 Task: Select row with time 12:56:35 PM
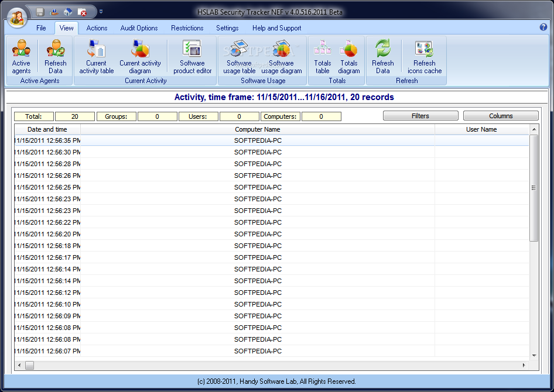[272, 140]
